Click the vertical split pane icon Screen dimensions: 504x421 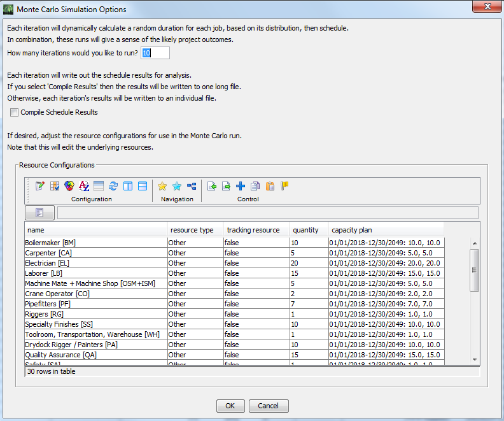[x=128, y=186]
